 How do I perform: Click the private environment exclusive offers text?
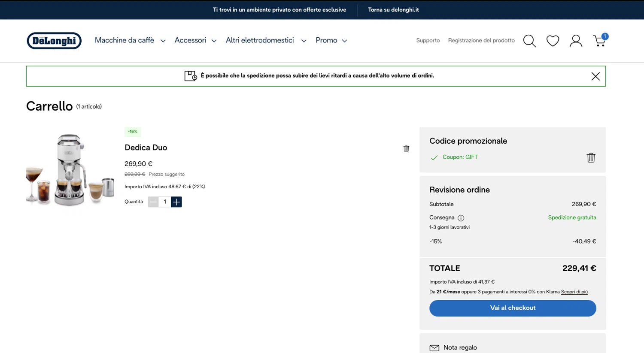[x=279, y=10]
